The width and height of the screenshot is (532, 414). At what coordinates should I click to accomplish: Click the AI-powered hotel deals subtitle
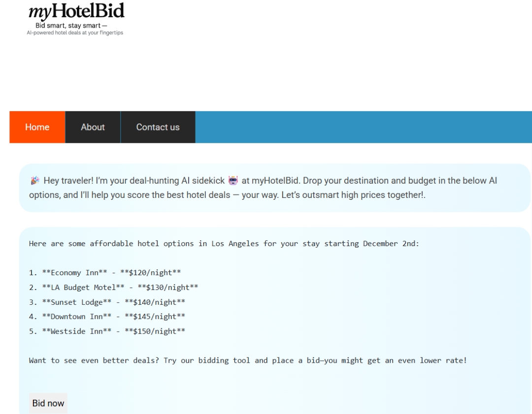75,33
